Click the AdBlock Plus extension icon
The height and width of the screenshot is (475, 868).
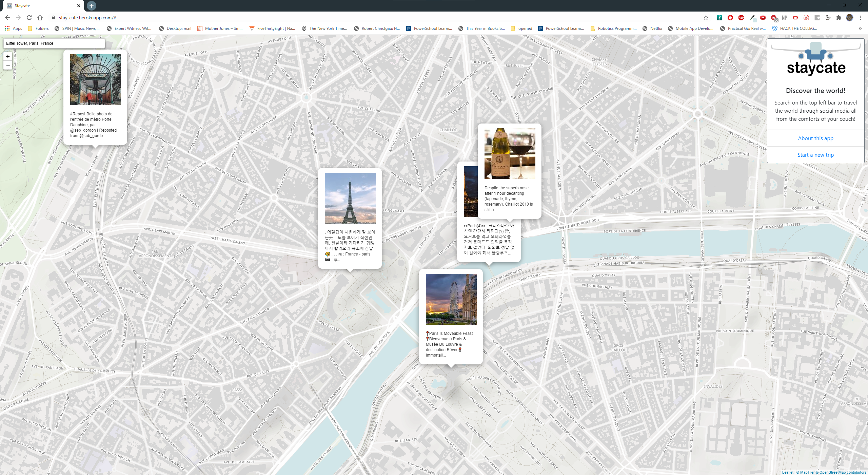741,18
